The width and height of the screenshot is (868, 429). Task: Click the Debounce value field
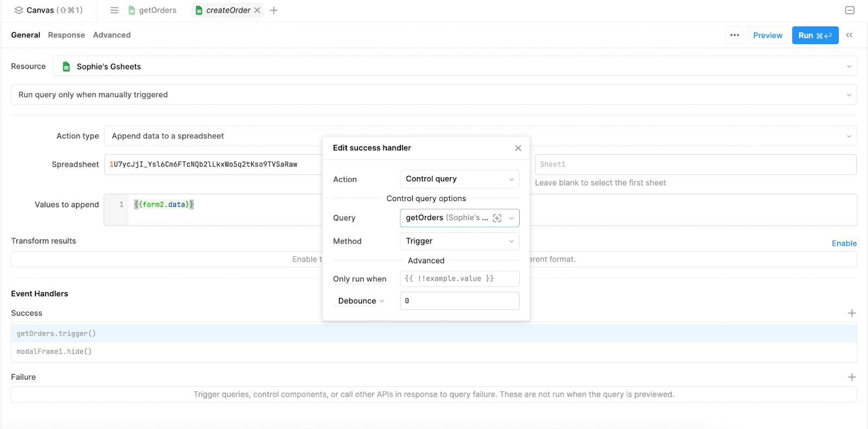(459, 301)
